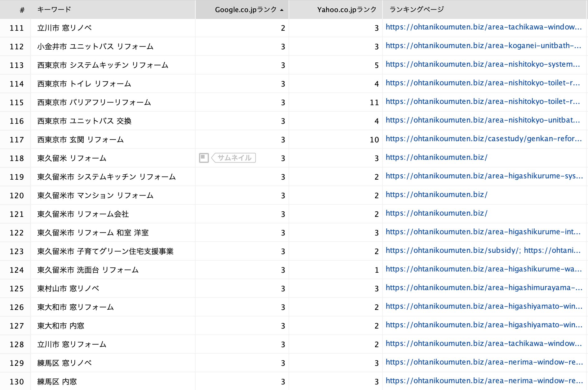Open the area-nerima-window link in row 129
This screenshot has height=390, width=588.
(x=484, y=362)
